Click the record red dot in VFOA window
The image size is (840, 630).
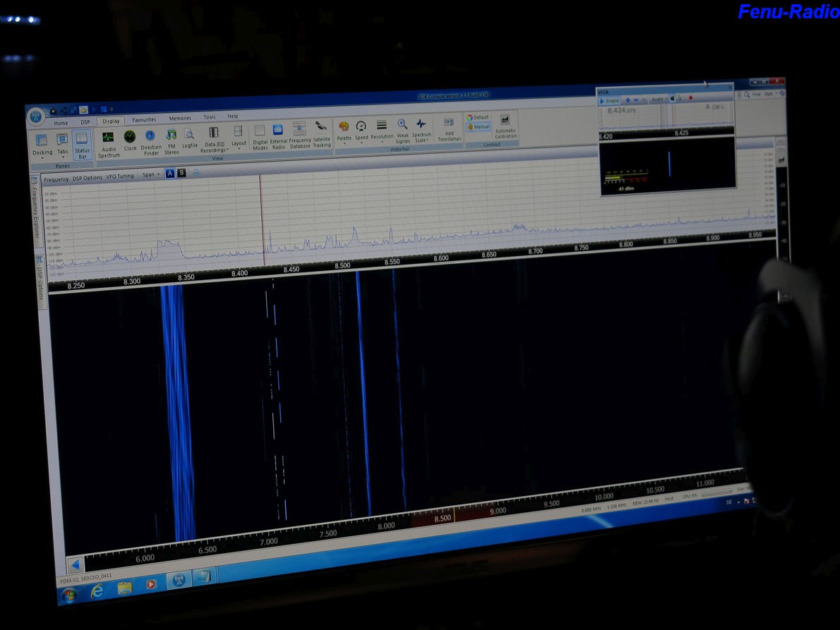[690, 98]
